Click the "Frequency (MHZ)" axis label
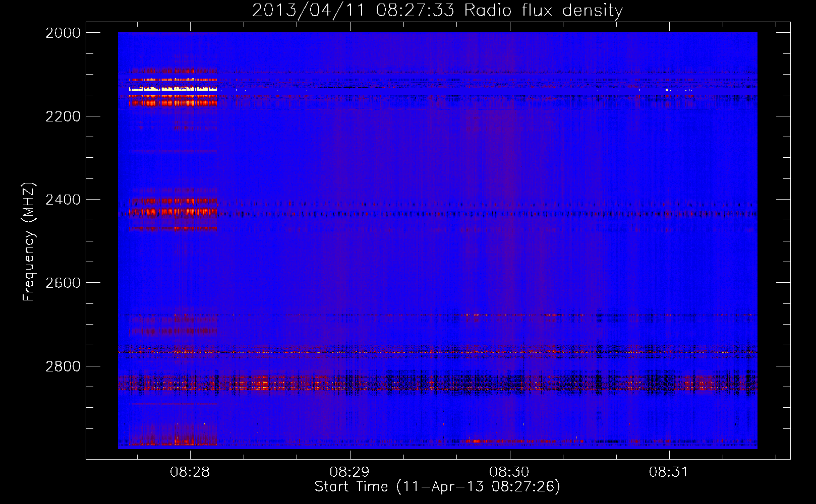Image resolution: width=816 pixels, height=504 pixels. (x=29, y=242)
